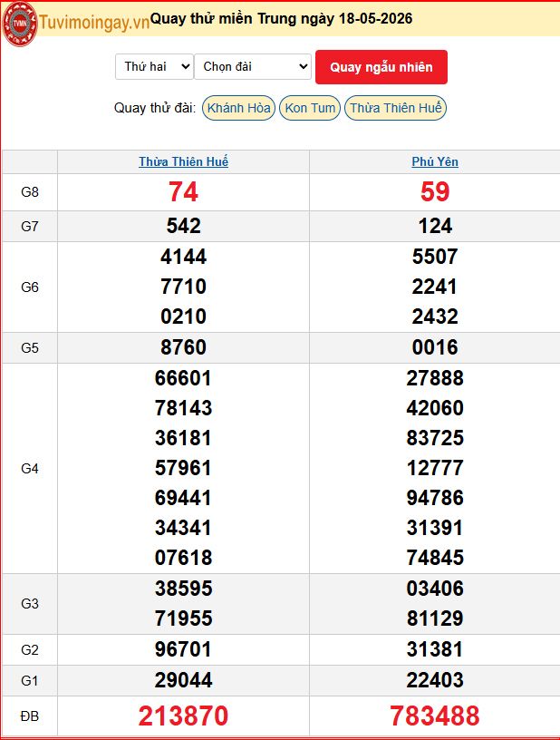The height and width of the screenshot is (740, 560).
Task: Click the G6 number 2241
Action: (435, 287)
